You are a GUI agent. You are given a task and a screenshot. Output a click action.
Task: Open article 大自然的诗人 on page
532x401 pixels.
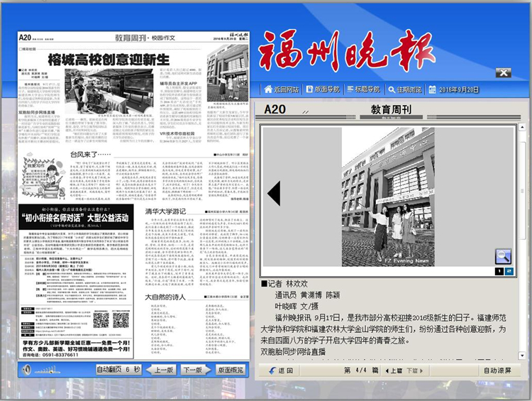tap(165, 297)
